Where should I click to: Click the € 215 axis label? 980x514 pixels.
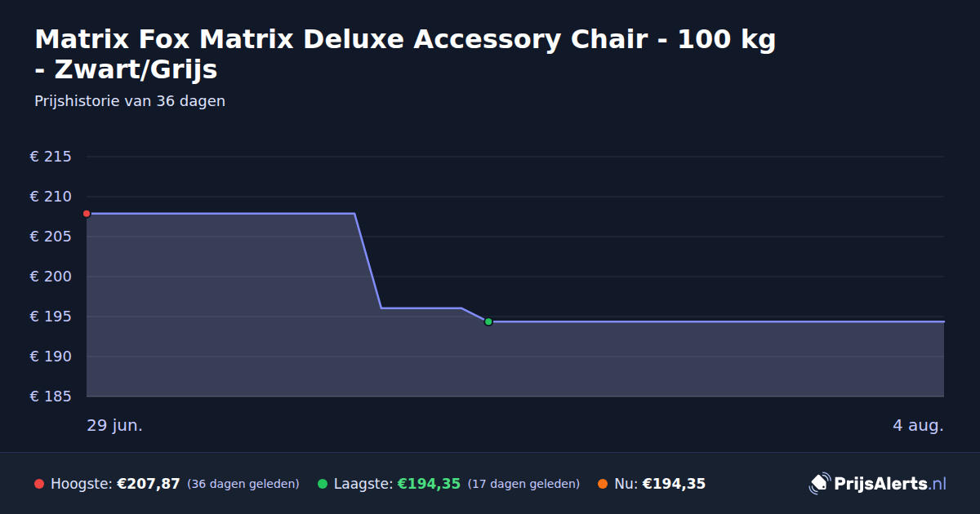click(x=51, y=157)
